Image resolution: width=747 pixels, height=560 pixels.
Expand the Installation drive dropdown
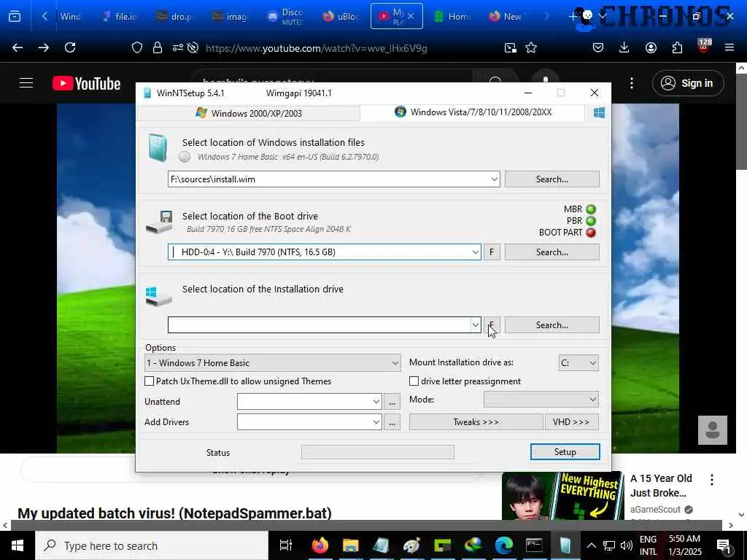[475, 324]
